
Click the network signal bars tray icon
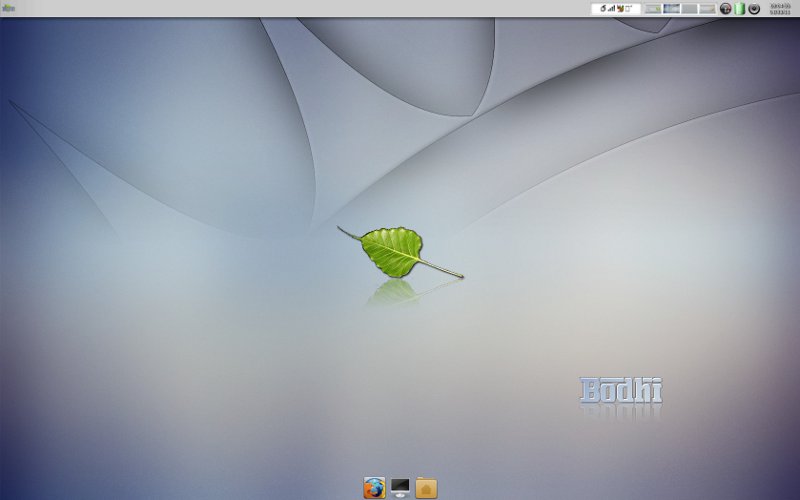click(x=611, y=9)
